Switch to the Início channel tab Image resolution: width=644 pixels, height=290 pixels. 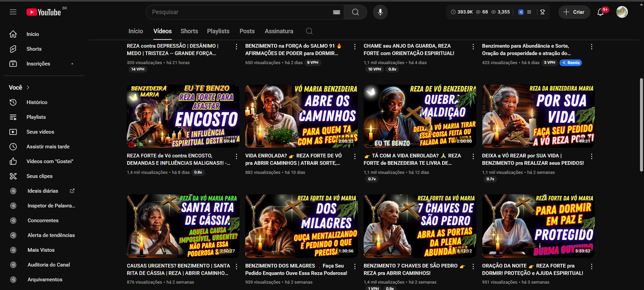pos(136,31)
